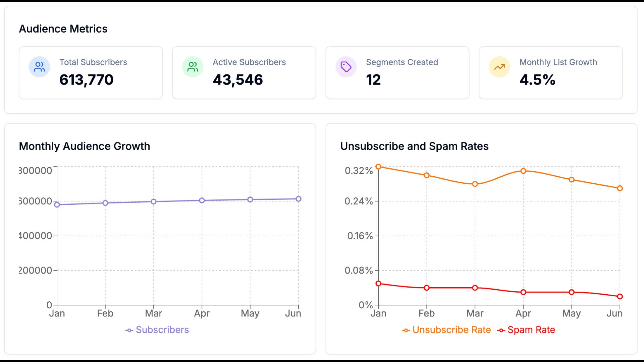Click the Subscribers legend marker icon
The height and width of the screenshot is (362, 644).
[129, 330]
